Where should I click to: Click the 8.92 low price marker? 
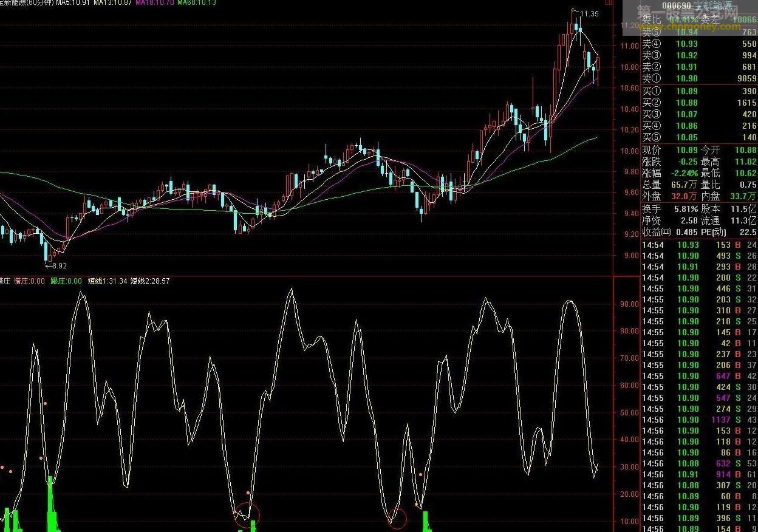point(59,265)
